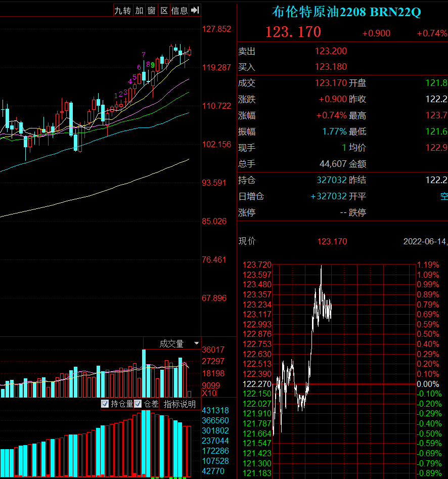Click the 窗 toolbar button
Viewport: 448px width, 479px height.
152,11
